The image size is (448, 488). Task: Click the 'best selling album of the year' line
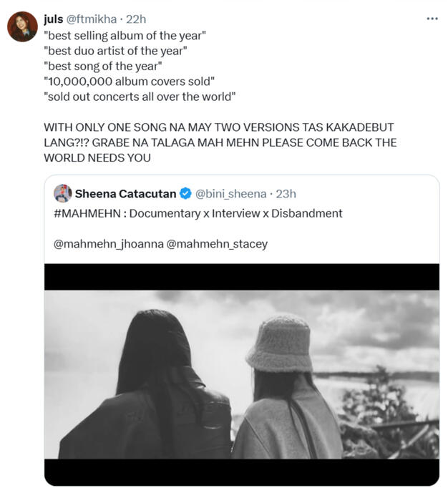tap(125, 34)
